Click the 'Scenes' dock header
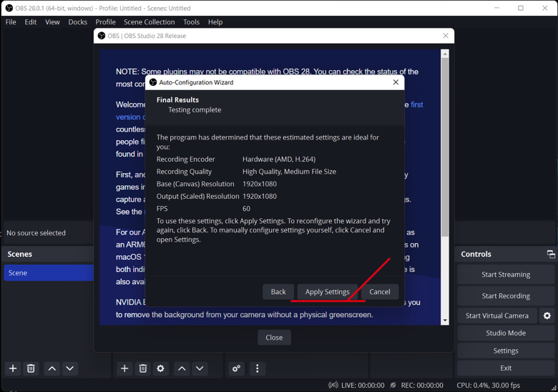The image size is (558, 392). coord(19,254)
